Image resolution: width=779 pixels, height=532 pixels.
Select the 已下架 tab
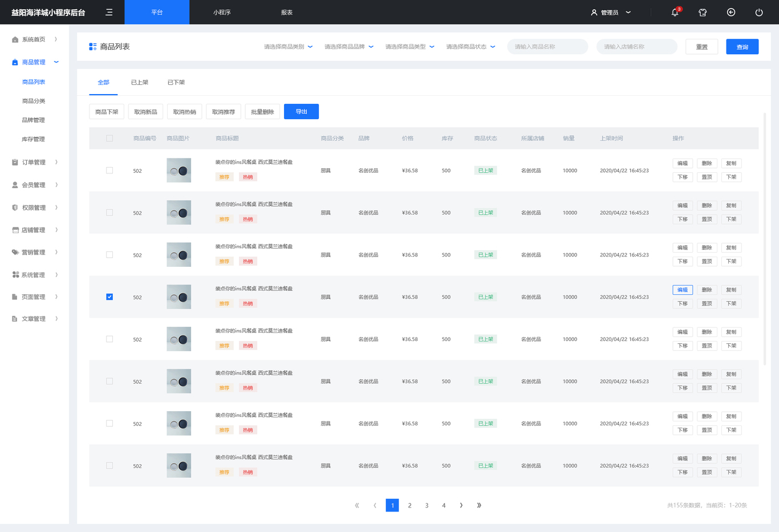point(176,83)
